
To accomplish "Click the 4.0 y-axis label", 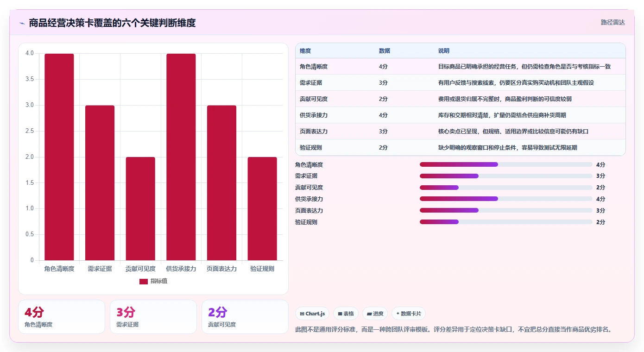I will pos(30,53).
